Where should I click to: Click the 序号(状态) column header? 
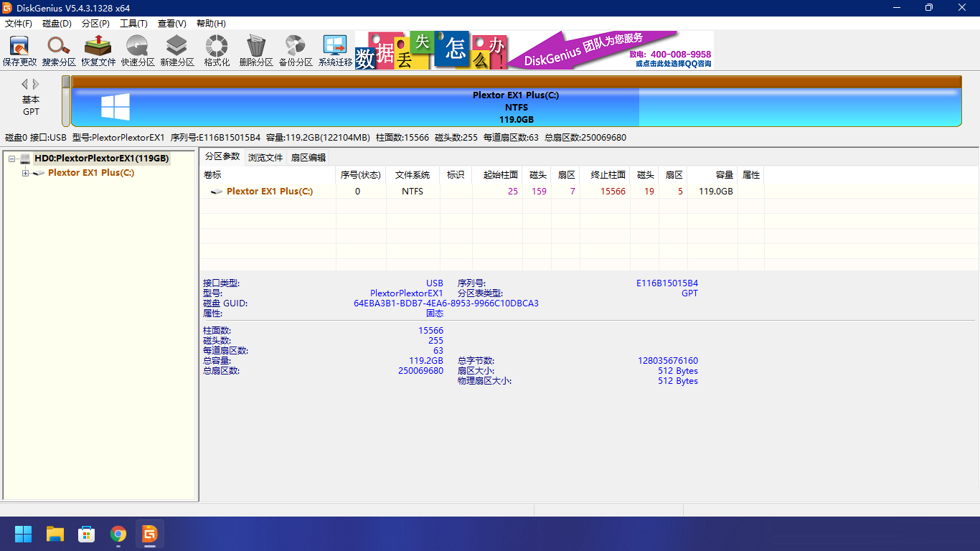tap(360, 174)
